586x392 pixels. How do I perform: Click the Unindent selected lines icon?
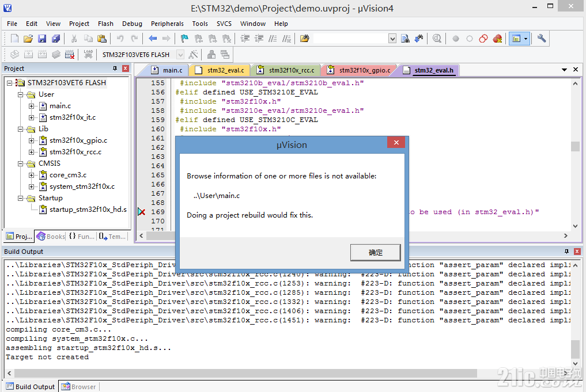pyautogui.click(x=259, y=39)
